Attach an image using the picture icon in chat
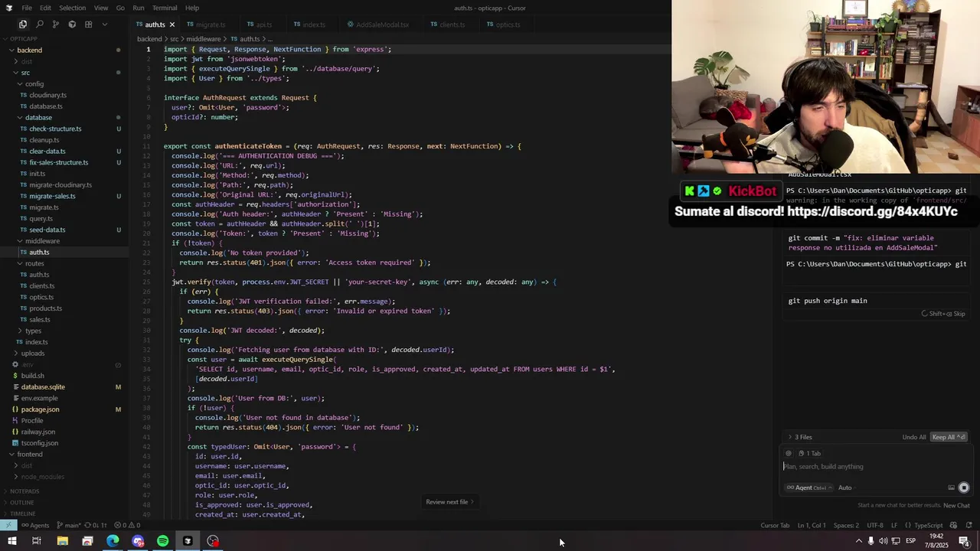The width and height of the screenshot is (980, 551). pos(951,487)
